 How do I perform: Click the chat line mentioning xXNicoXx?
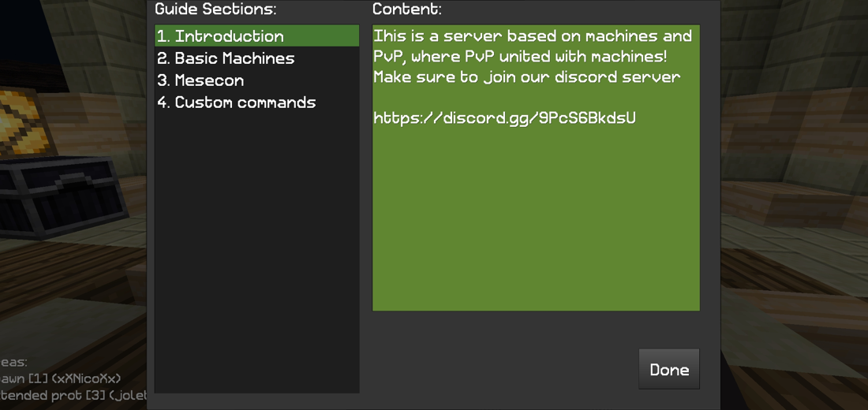click(62, 379)
